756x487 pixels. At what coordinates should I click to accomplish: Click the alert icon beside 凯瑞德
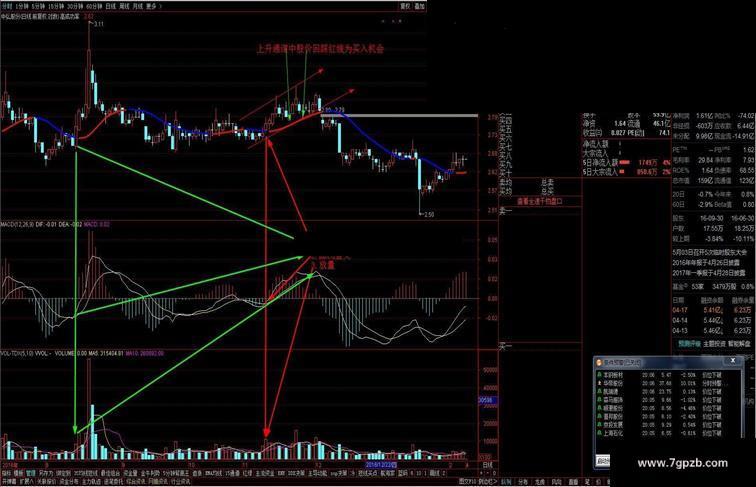(599, 392)
